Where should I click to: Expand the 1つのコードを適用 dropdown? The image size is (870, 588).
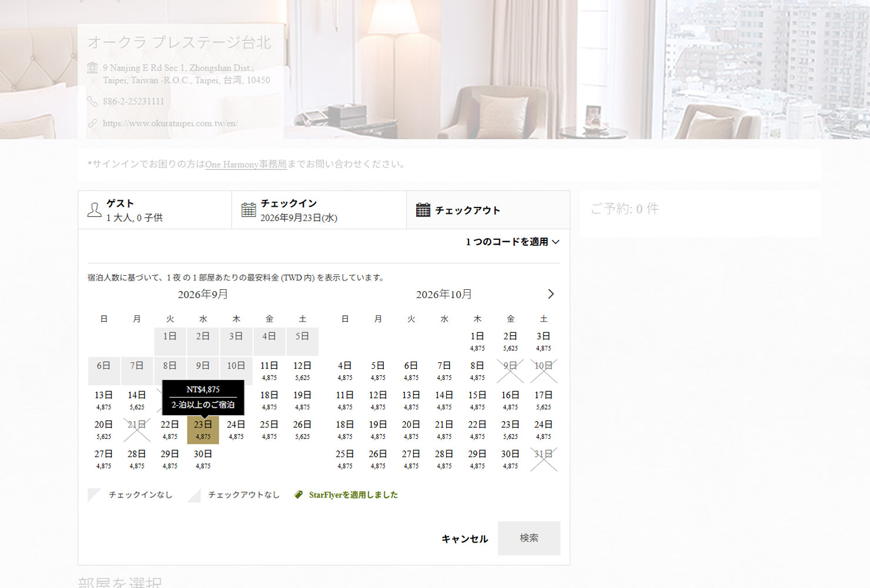point(512,242)
